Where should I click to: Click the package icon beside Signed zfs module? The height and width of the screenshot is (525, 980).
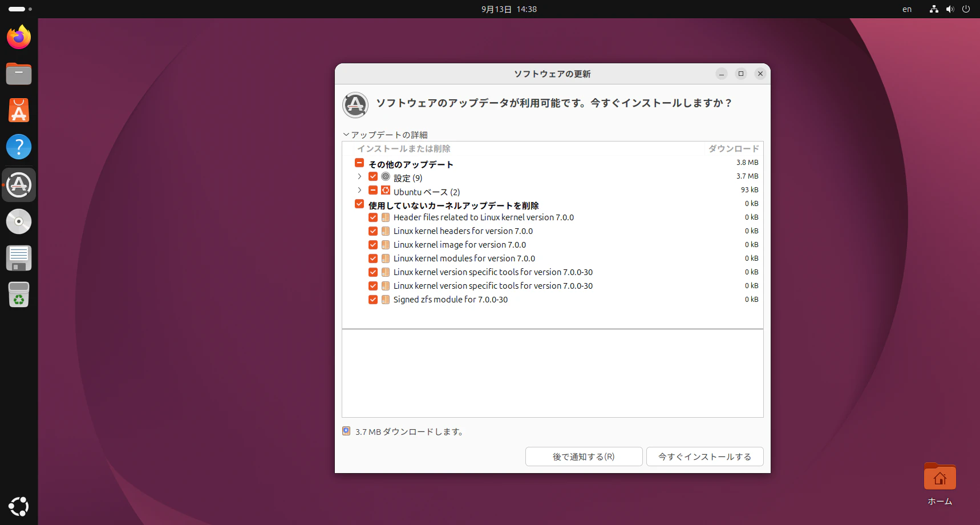click(386, 300)
